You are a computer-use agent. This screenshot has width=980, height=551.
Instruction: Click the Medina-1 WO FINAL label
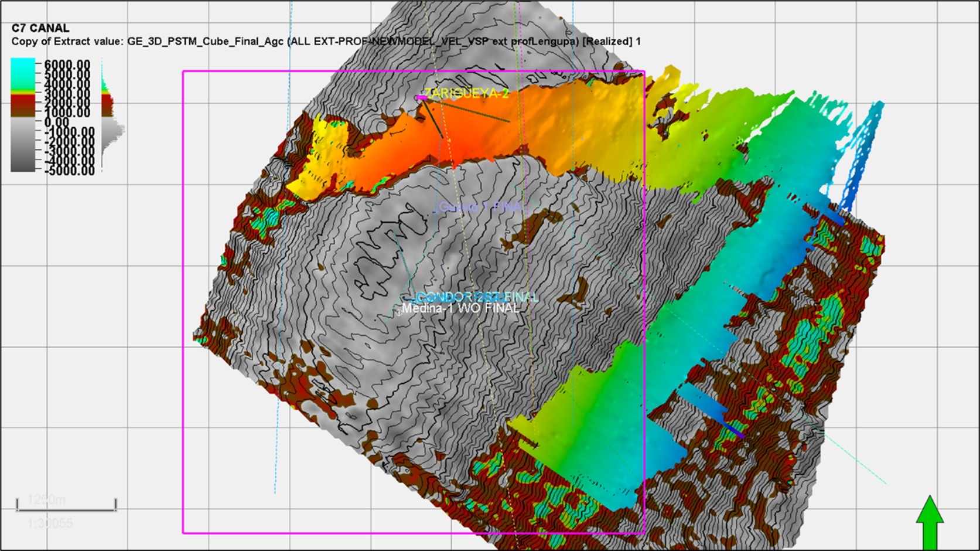pyautogui.click(x=461, y=308)
